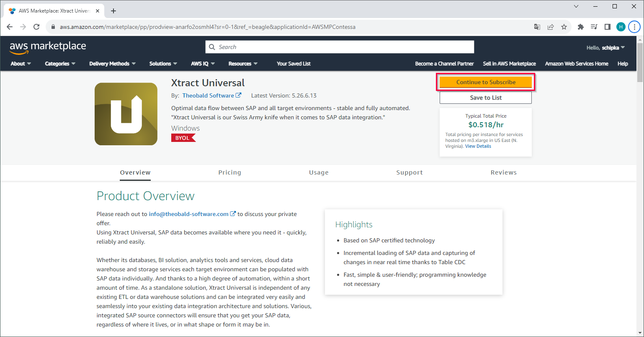Click the share page icon
Image resolution: width=644 pixels, height=337 pixels.
[x=551, y=27]
